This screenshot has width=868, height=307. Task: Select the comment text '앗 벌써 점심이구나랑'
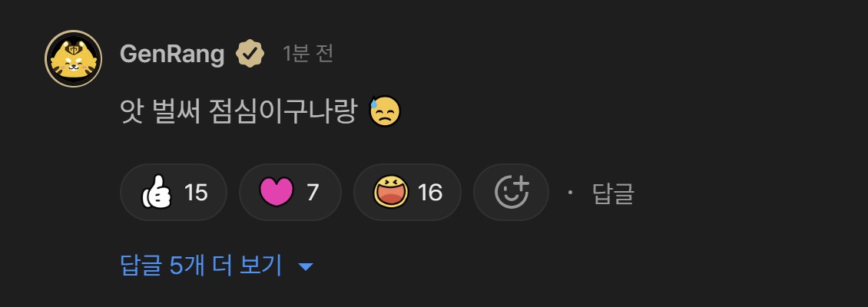click(238, 112)
